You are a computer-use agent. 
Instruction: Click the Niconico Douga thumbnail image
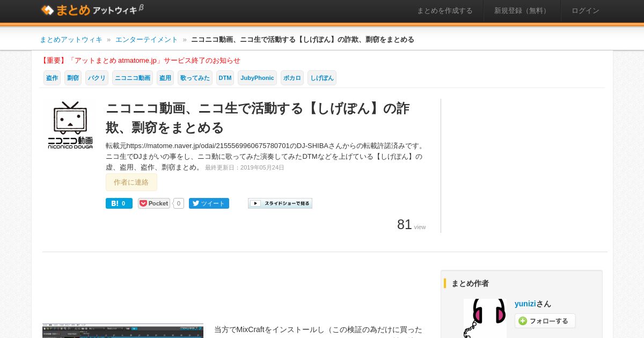[x=70, y=124]
